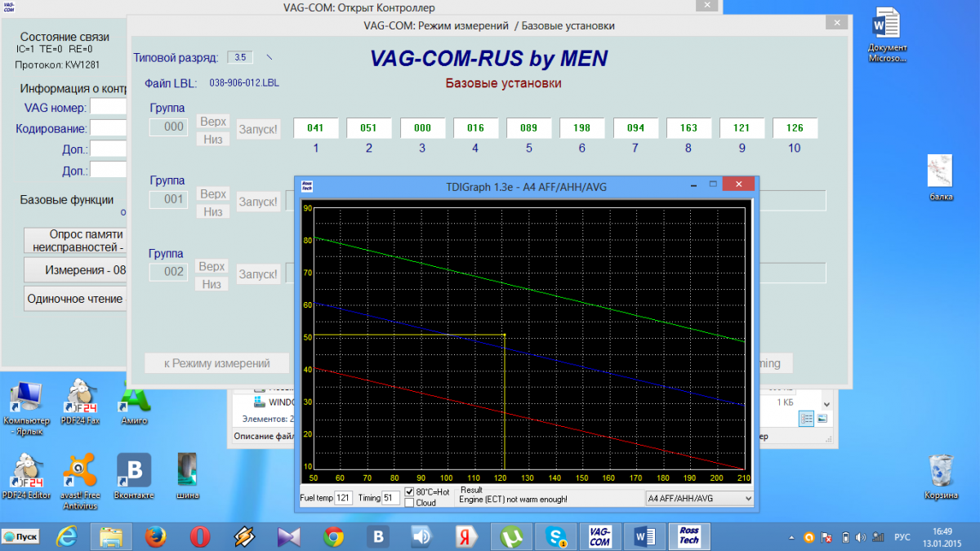Open uTorrent from the taskbar
980x551 pixels.
(x=511, y=536)
